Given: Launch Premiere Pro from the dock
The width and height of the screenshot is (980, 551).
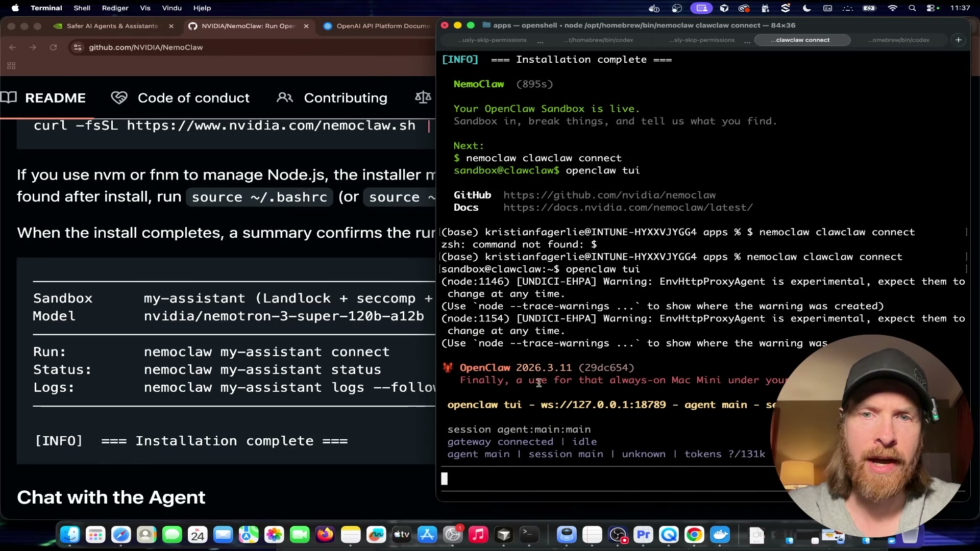Looking at the screenshot, I should (x=644, y=535).
